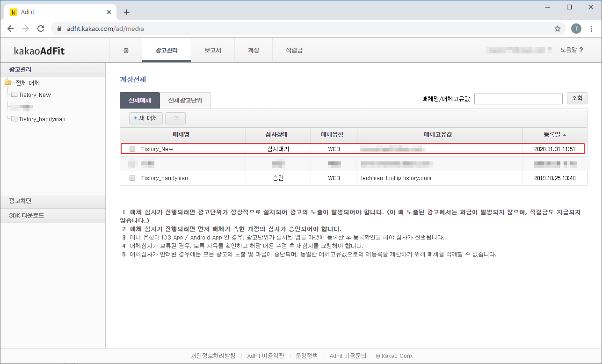The image size is (602, 364).
Task: Click the 매체유형 column header
Action: [x=334, y=134]
